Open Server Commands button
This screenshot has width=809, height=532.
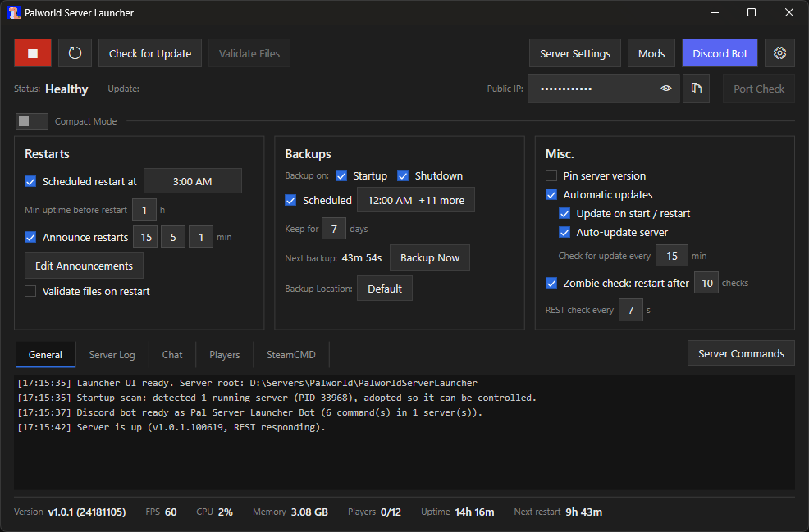(x=741, y=353)
